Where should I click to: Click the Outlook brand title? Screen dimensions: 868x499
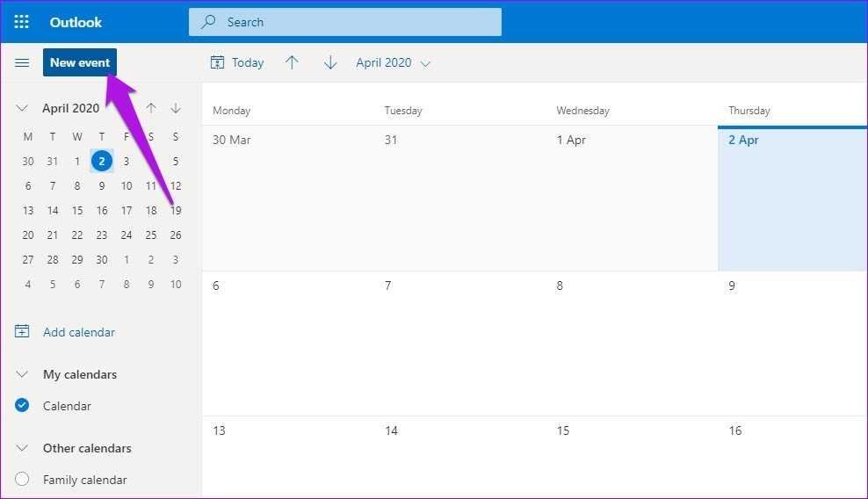(x=76, y=22)
